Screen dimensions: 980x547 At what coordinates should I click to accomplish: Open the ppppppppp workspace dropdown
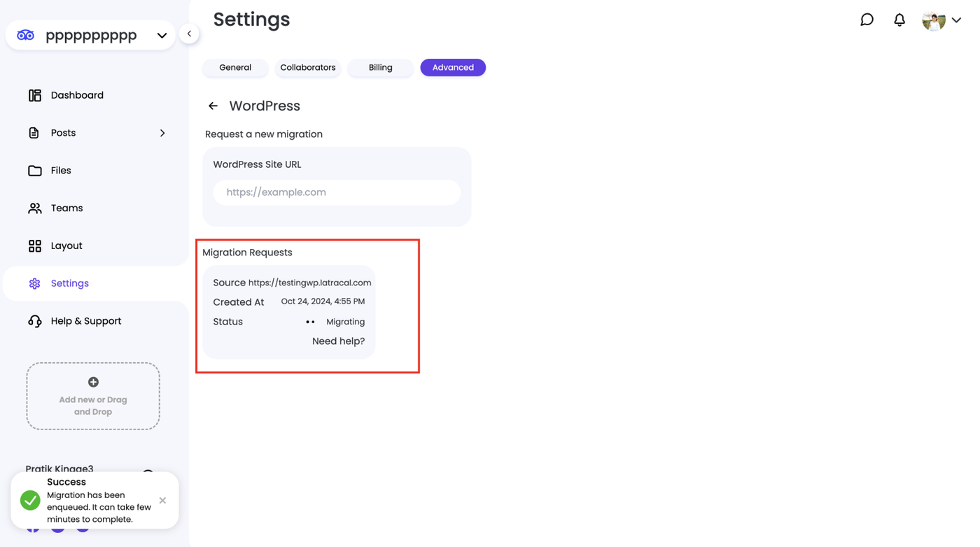[x=162, y=36]
